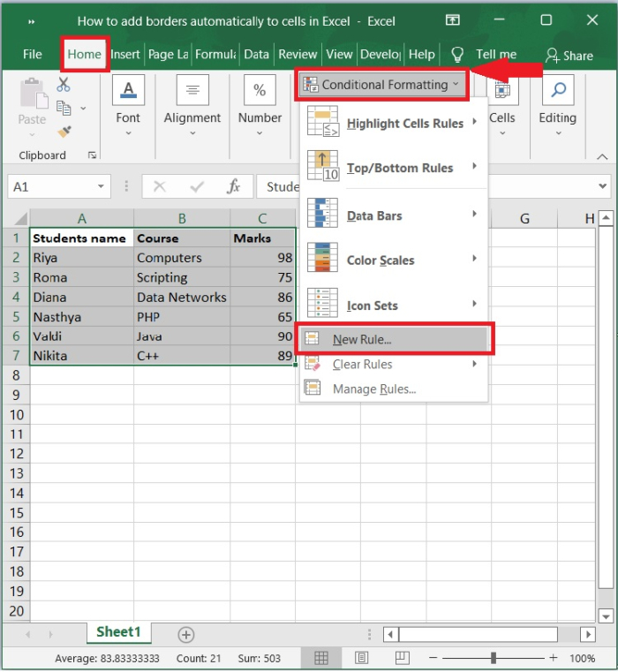Click vertical scrollbar up arrow
The image size is (618, 672).
(x=606, y=218)
